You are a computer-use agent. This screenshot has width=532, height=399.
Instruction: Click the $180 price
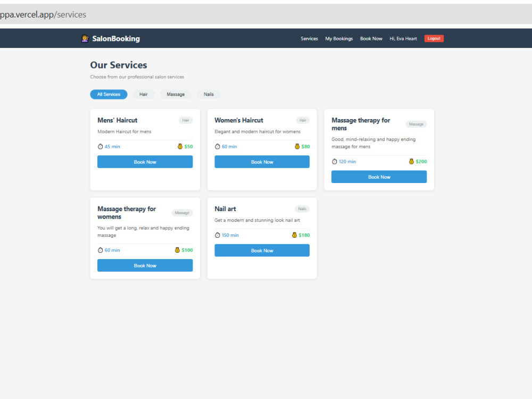pos(304,235)
